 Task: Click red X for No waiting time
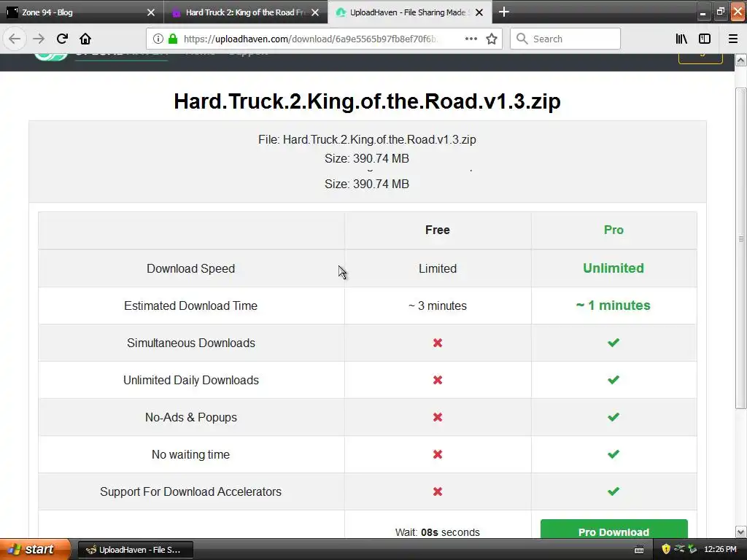438,454
